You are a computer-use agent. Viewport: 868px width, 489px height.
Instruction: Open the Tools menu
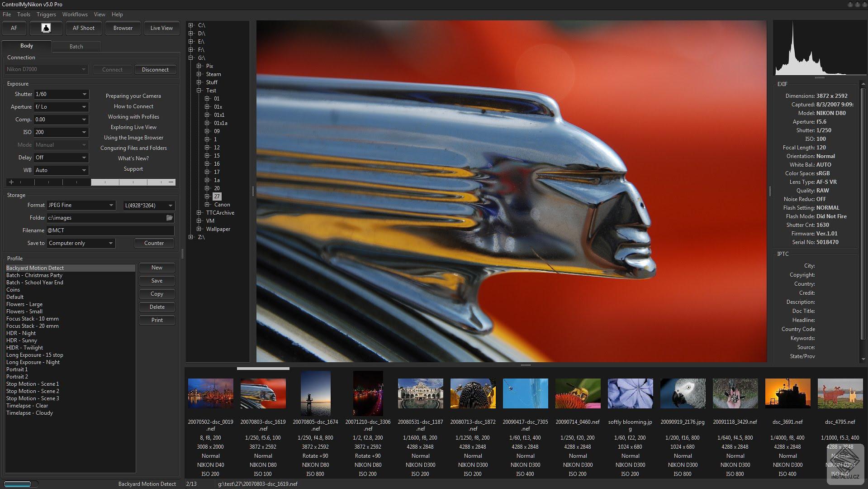(24, 14)
